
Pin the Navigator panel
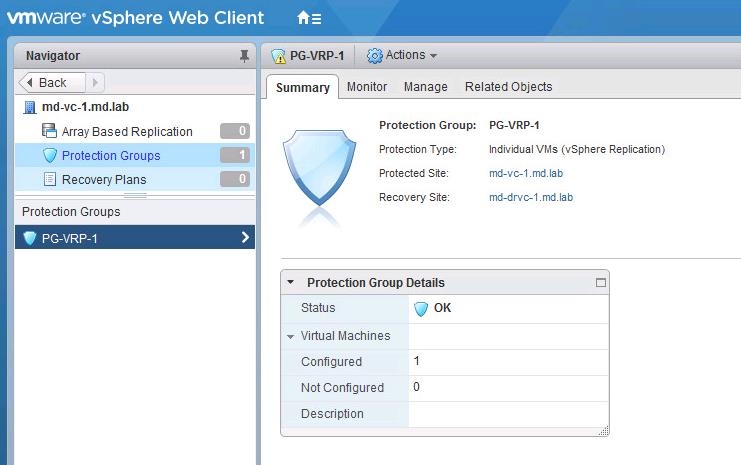(x=244, y=56)
